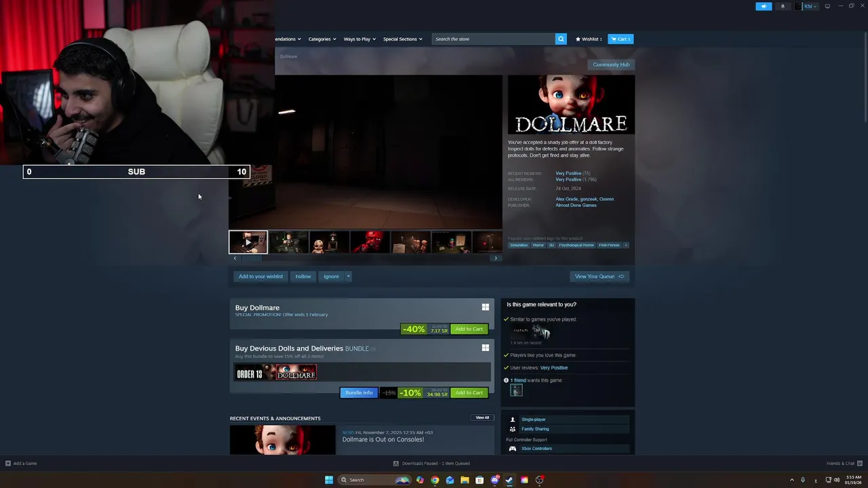Open the shopping Cart button

[620, 39]
